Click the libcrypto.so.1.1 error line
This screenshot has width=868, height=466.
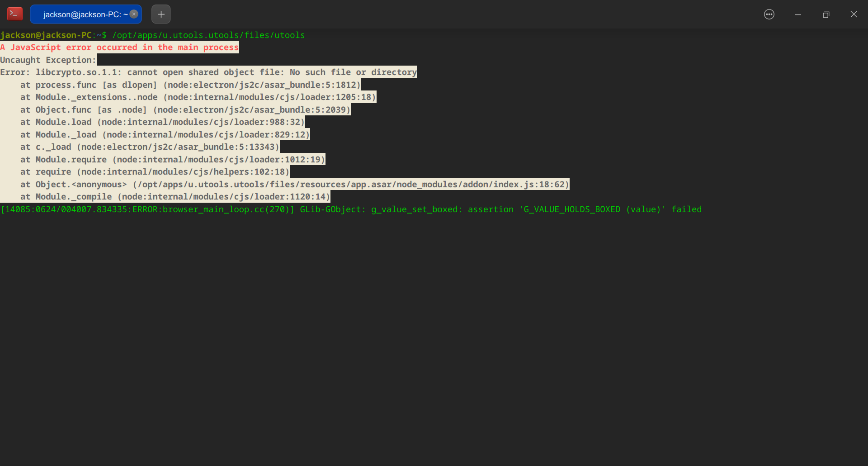click(208, 72)
